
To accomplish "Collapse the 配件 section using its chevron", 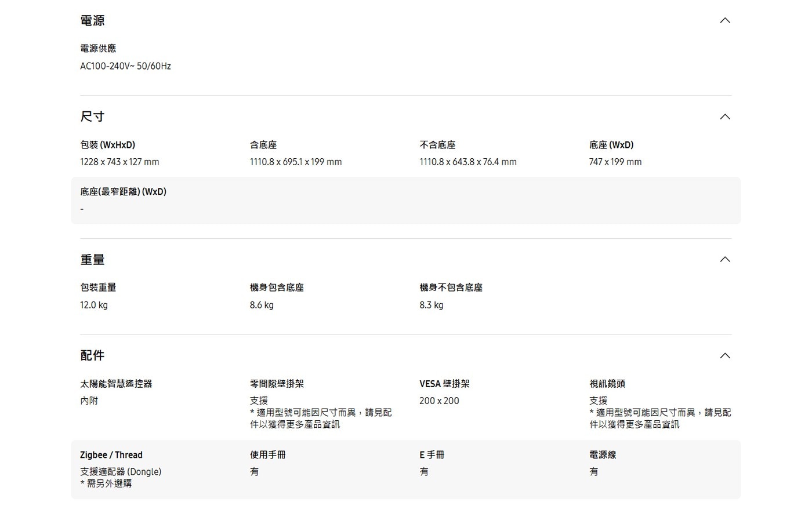I will 724,356.
